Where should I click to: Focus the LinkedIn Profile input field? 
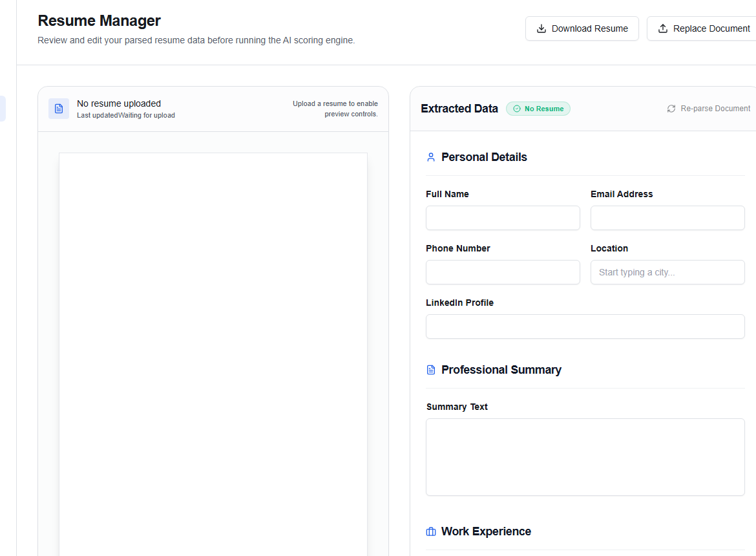[x=585, y=326]
